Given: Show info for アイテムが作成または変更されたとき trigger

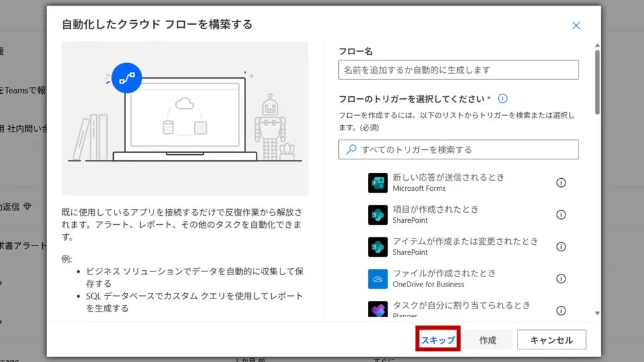Looking at the screenshot, I should click(x=561, y=247).
